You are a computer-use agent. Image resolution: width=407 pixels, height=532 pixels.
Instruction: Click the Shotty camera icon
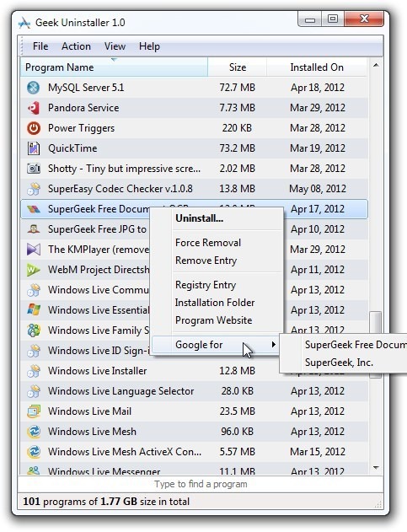[33, 169]
